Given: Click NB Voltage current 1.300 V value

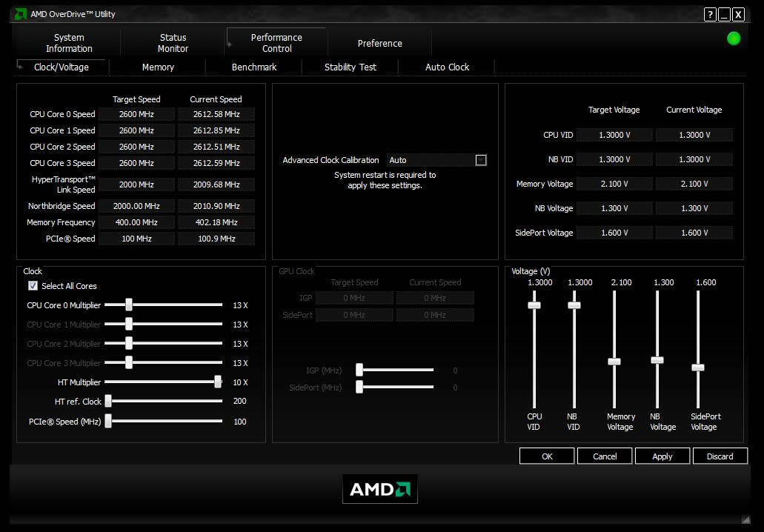Looking at the screenshot, I should coord(694,208).
